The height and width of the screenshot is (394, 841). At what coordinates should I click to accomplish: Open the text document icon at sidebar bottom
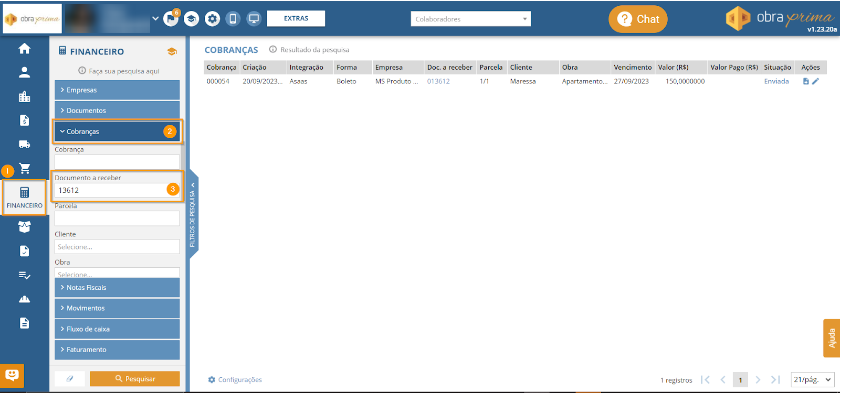click(x=24, y=323)
